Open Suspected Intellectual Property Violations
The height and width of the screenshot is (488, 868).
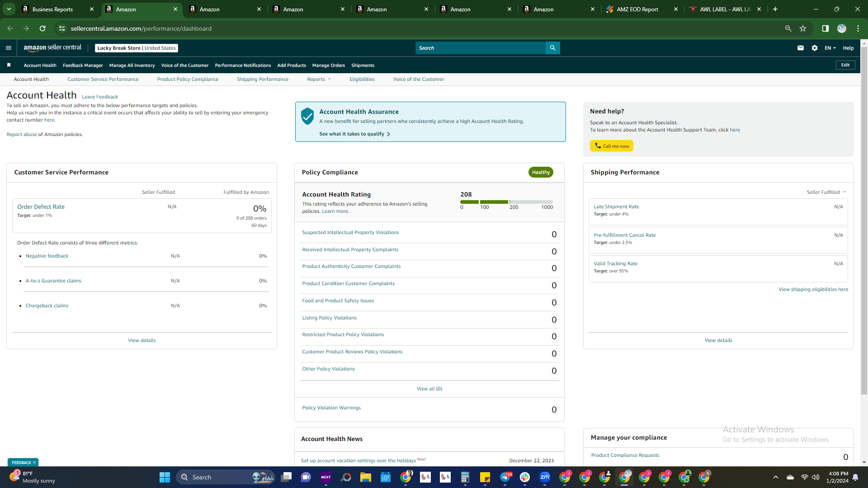[x=350, y=232]
